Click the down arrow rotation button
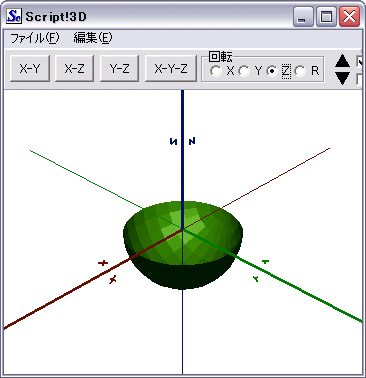Image resolution: width=366 pixels, height=378 pixels. [342, 78]
